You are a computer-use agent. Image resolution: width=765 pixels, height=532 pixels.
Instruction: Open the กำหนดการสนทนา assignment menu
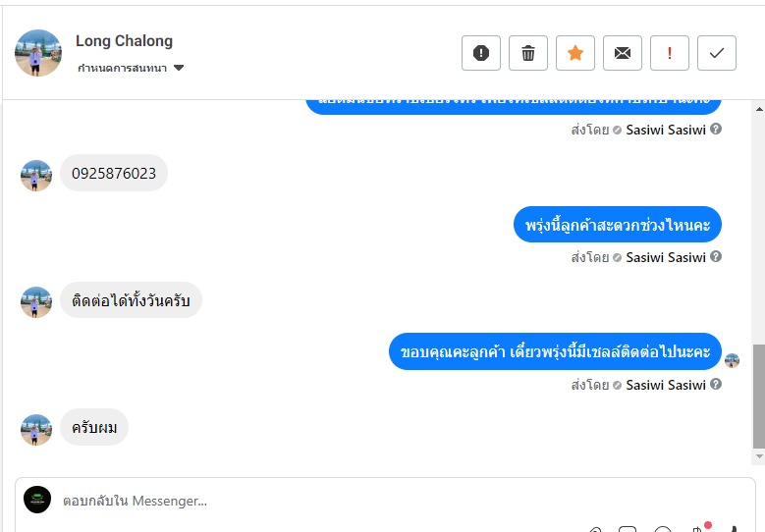(x=131, y=68)
